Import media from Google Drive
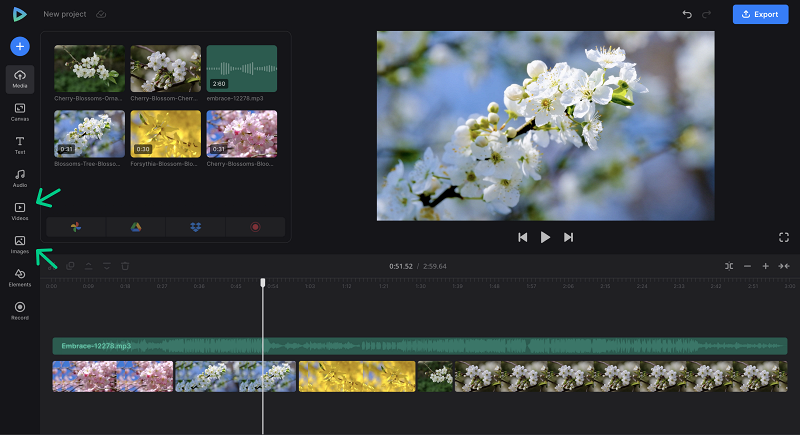Screen dimensions: 800x435 136,227
